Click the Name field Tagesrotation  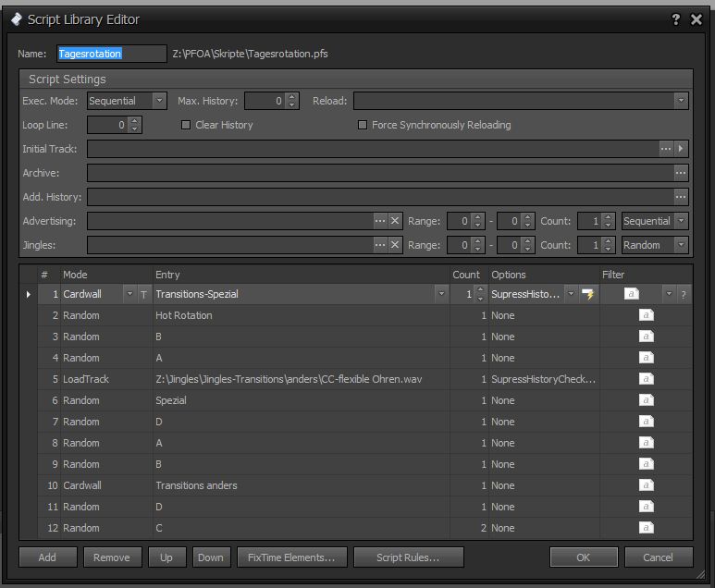(x=112, y=54)
